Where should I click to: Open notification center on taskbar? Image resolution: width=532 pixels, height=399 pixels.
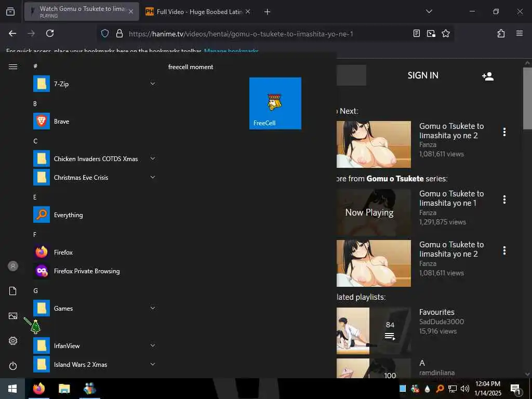point(515,390)
